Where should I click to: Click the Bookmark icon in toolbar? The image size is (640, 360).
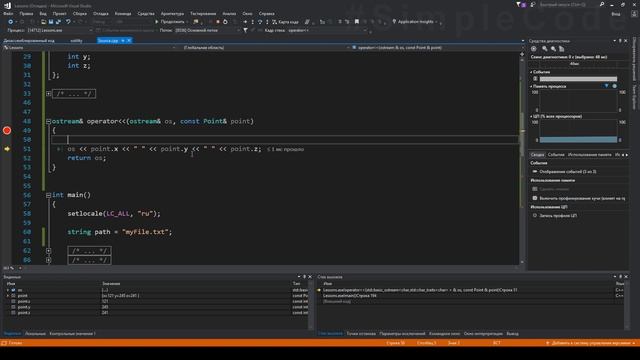coord(357,22)
